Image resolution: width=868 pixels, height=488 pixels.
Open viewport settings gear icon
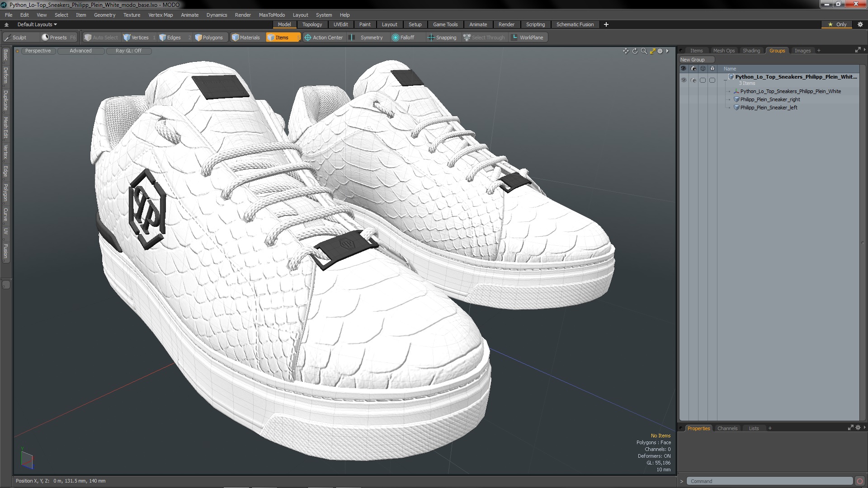pos(660,51)
